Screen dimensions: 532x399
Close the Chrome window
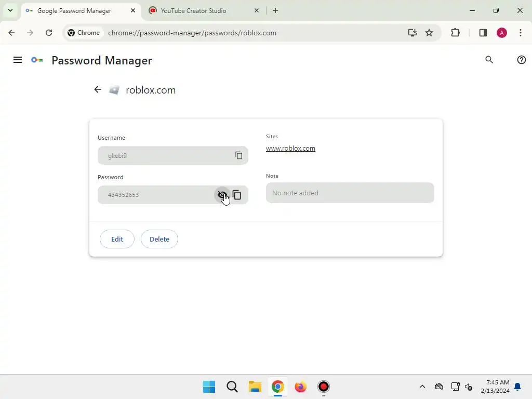coord(520,10)
